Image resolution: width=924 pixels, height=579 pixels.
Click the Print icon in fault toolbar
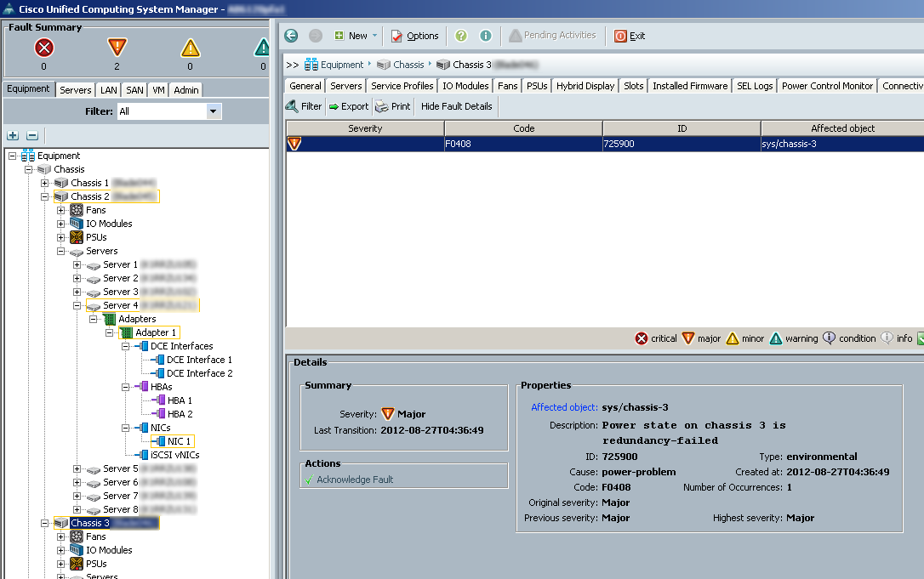pyautogui.click(x=383, y=106)
